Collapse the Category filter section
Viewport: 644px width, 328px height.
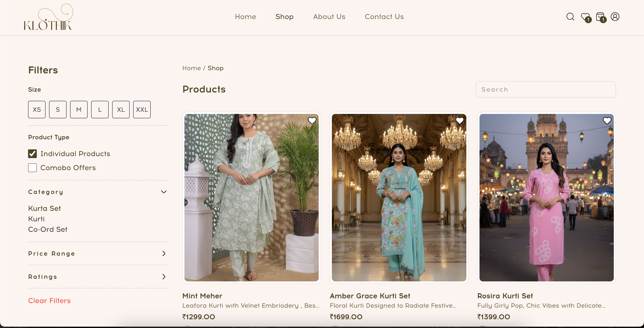[x=163, y=192]
